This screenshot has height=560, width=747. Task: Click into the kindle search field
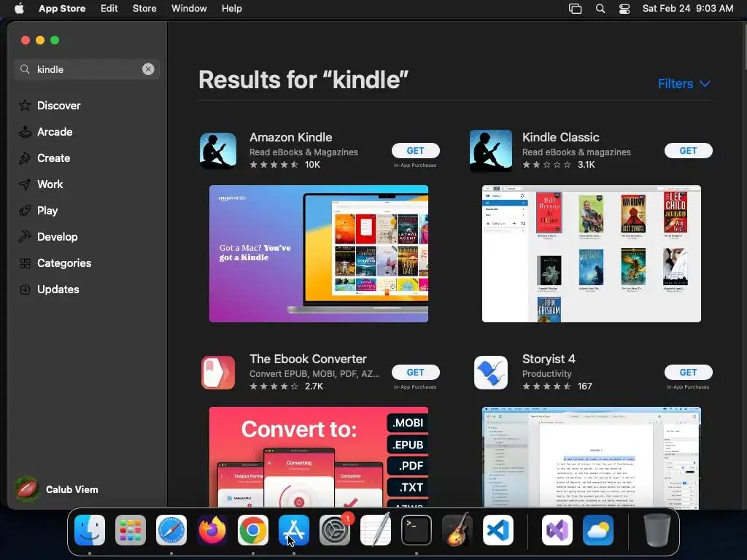click(x=87, y=69)
